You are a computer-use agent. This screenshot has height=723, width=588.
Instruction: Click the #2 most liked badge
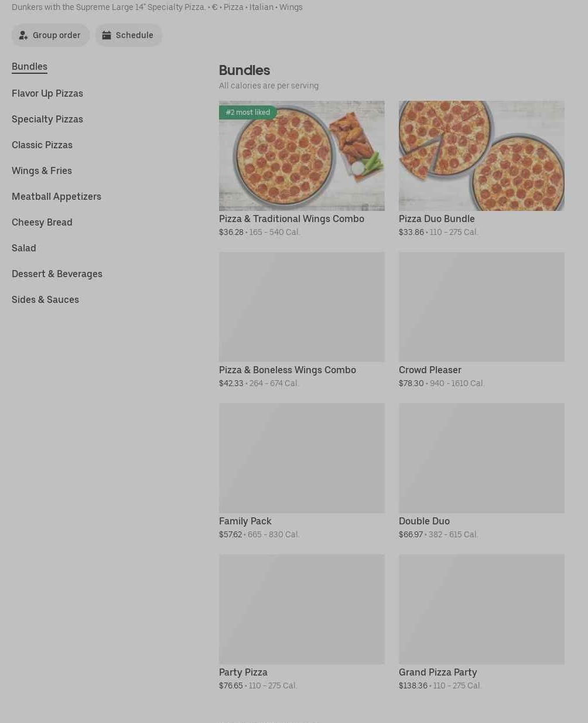248,112
